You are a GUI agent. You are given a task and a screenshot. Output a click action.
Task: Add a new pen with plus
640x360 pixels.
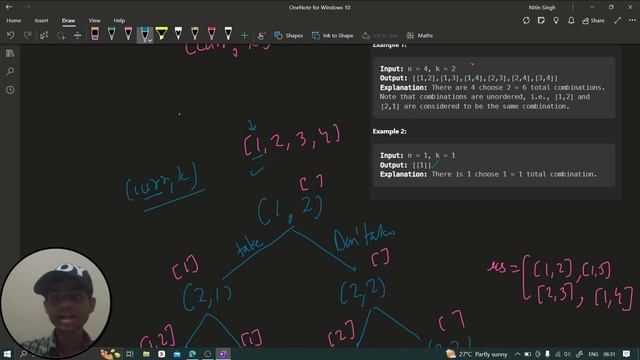(244, 36)
